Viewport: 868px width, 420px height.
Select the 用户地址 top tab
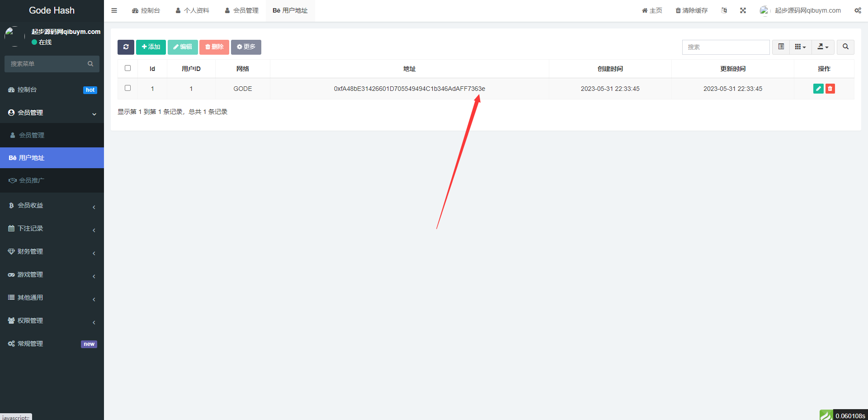tap(290, 10)
